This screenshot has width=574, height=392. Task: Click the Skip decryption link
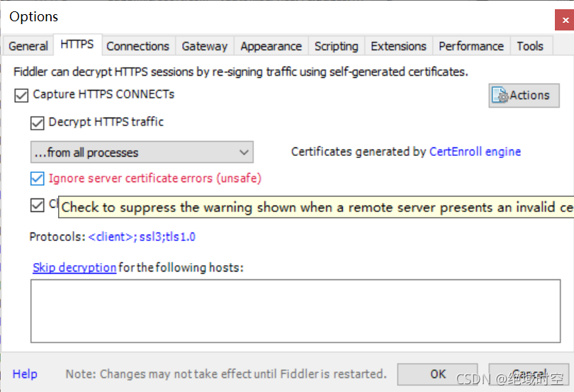[x=74, y=267]
